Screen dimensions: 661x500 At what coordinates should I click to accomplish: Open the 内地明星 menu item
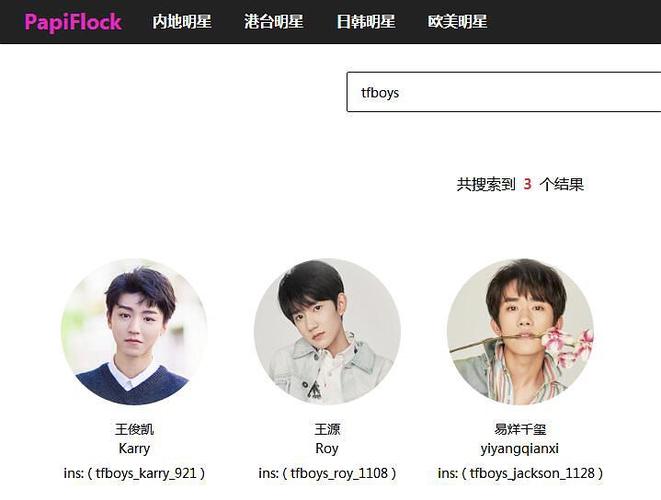coord(182,22)
